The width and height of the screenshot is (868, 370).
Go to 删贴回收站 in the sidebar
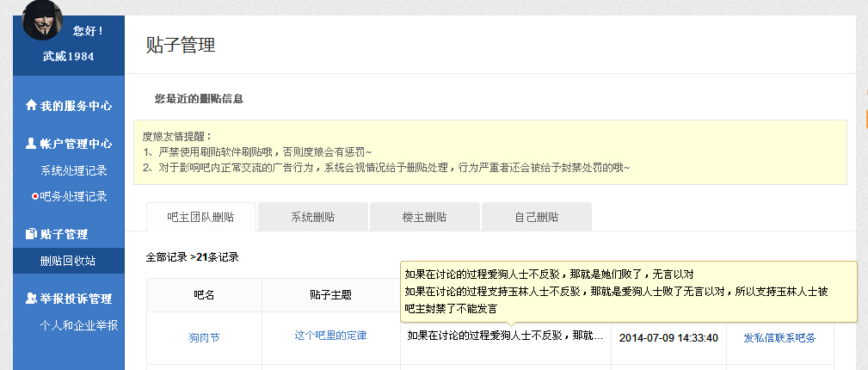[68, 261]
